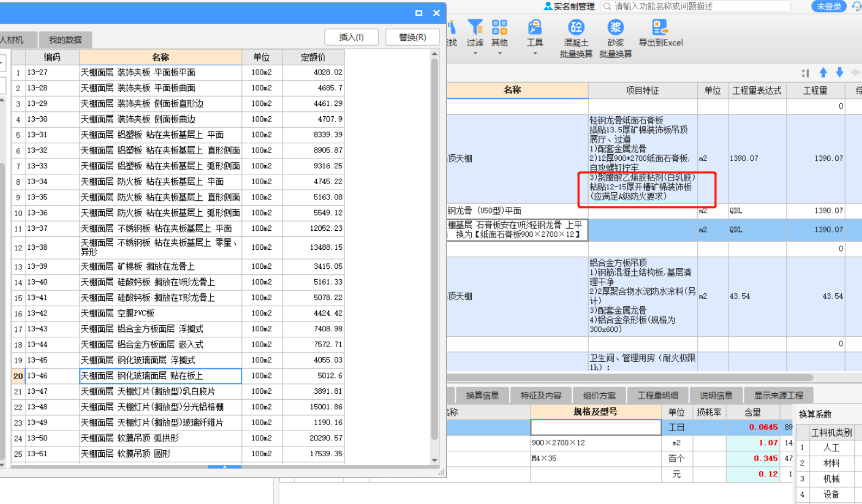
Task: Select row 13-51 软膜吊顶 圆形
Action: coord(178,454)
